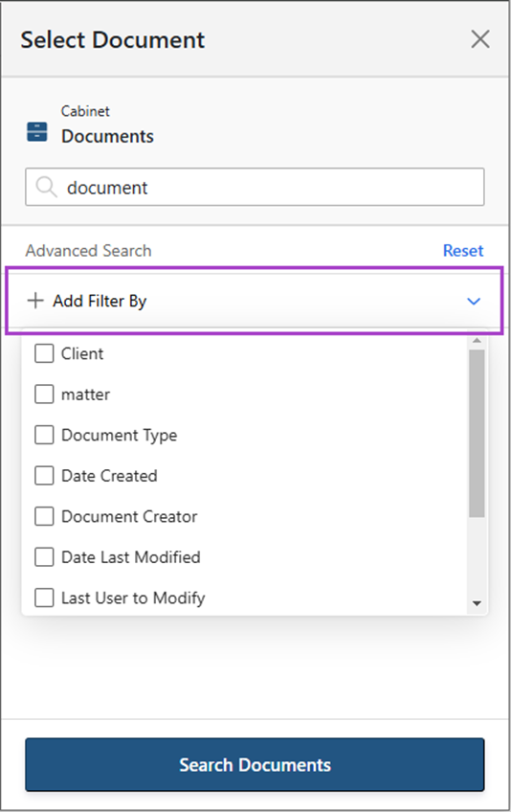
Task: Click Reset link in Advanced Search
Action: 463,251
